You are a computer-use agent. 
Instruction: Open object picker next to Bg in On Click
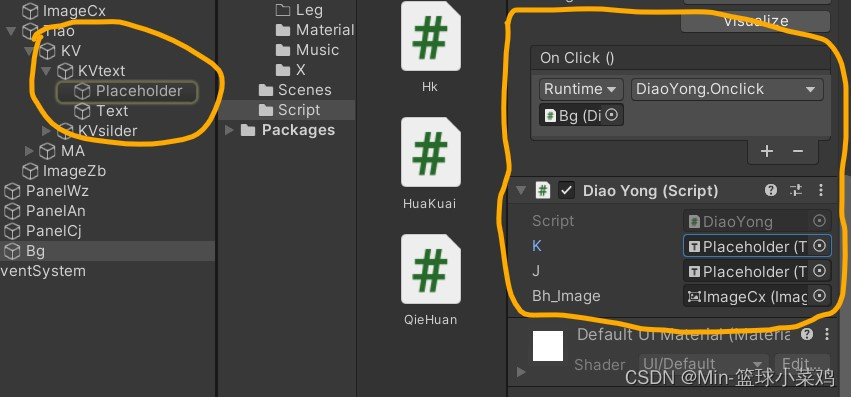click(612, 115)
